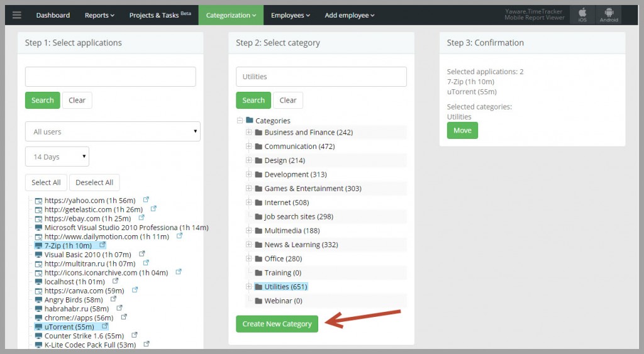Click Search under Step 1 applications
Screen dimensions: 644x354
pos(43,100)
